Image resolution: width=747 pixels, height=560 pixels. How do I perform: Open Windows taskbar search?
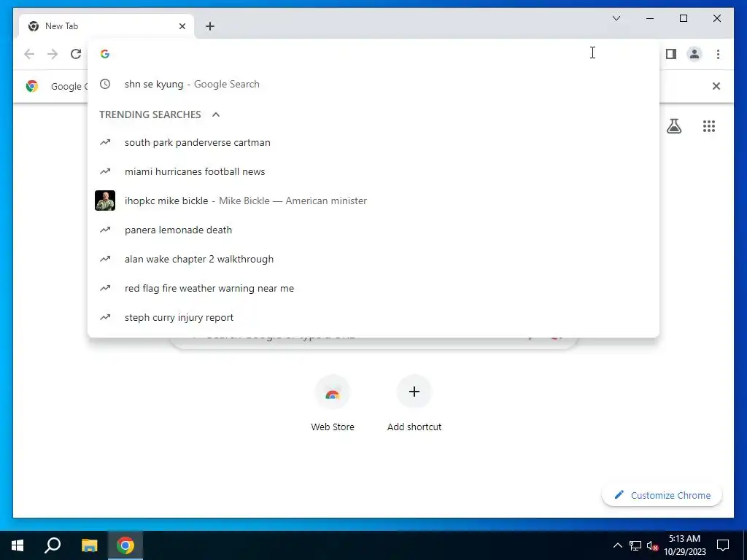[53, 545]
